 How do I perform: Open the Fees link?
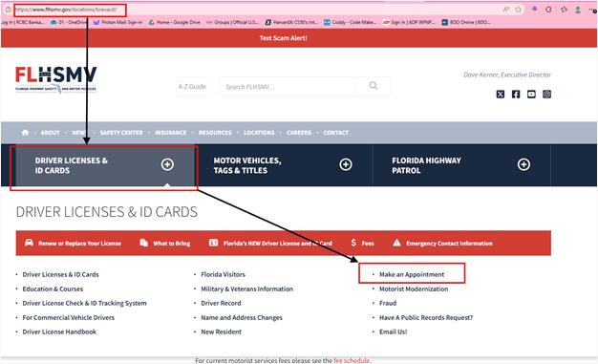tap(368, 243)
